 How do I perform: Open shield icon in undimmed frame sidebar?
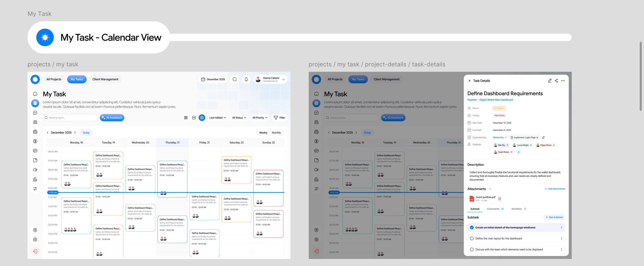click(x=35, y=230)
